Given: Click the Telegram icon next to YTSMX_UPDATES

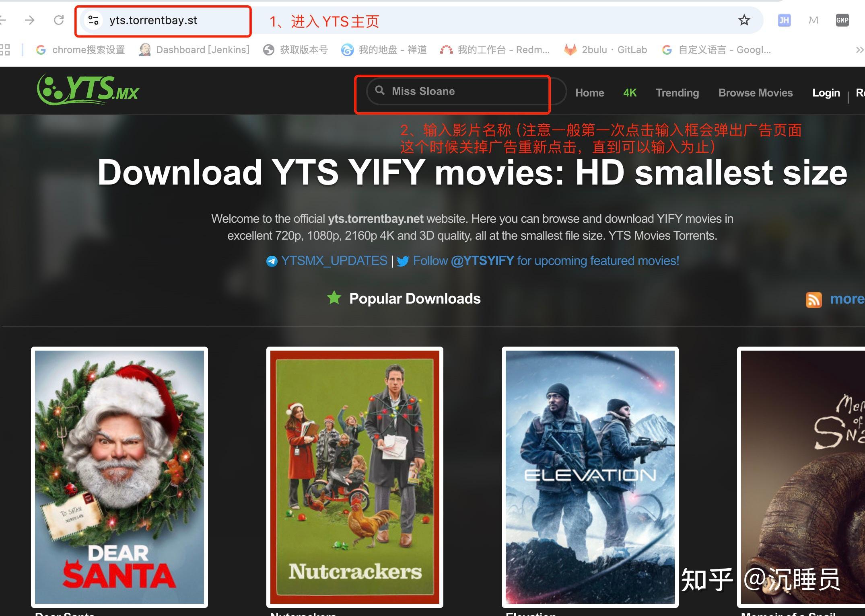Looking at the screenshot, I should pyautogui.click(x=272, y=261).
